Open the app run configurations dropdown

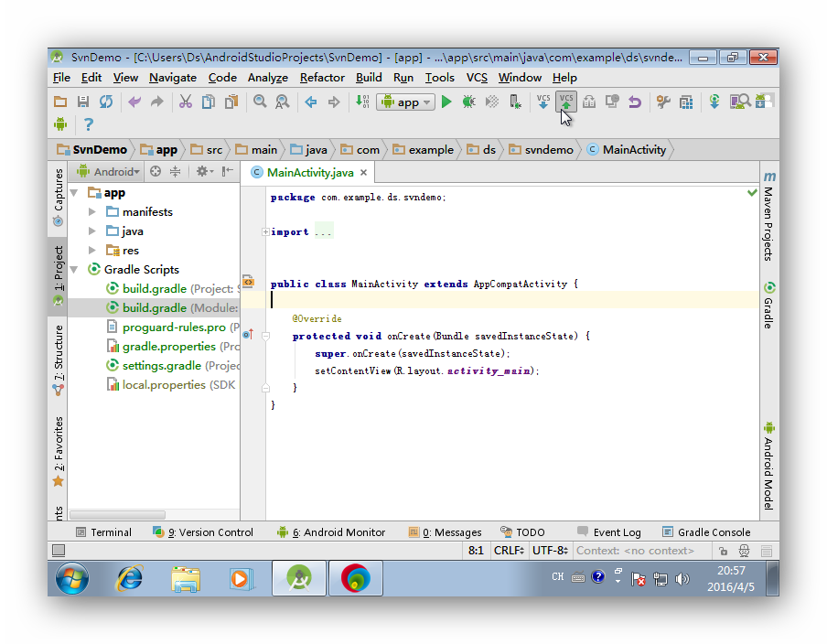[x=424, y=102]
